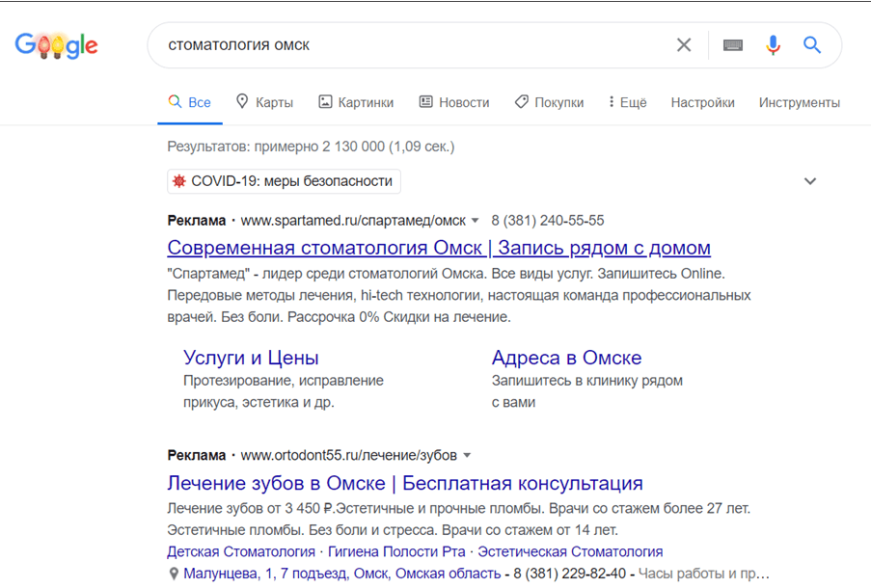Open Гигиена Полости Рта link
Viewport: 871px width, 588px height.
click(396, 552)
